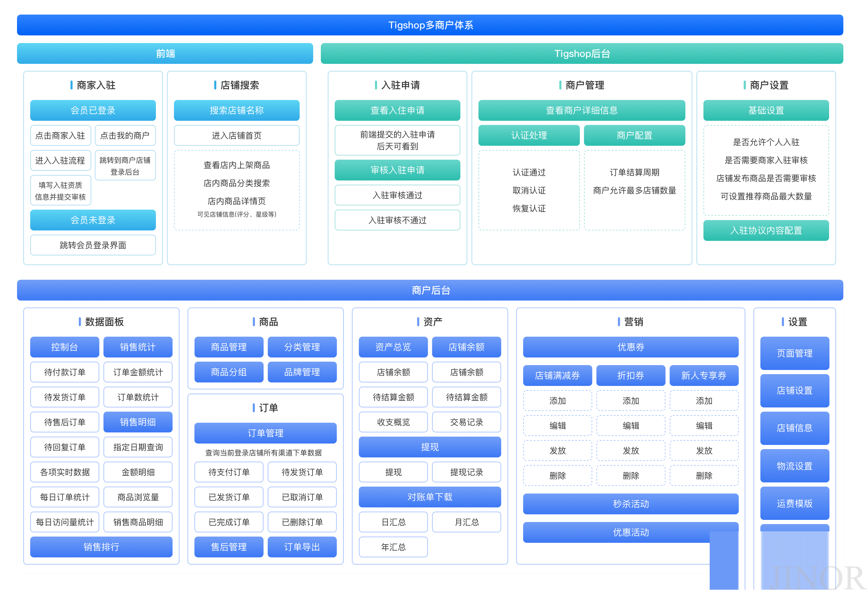This screenshot has height=590, width=868.
Task: Select the text 订单结算周期
Action: tap(634, 172)
